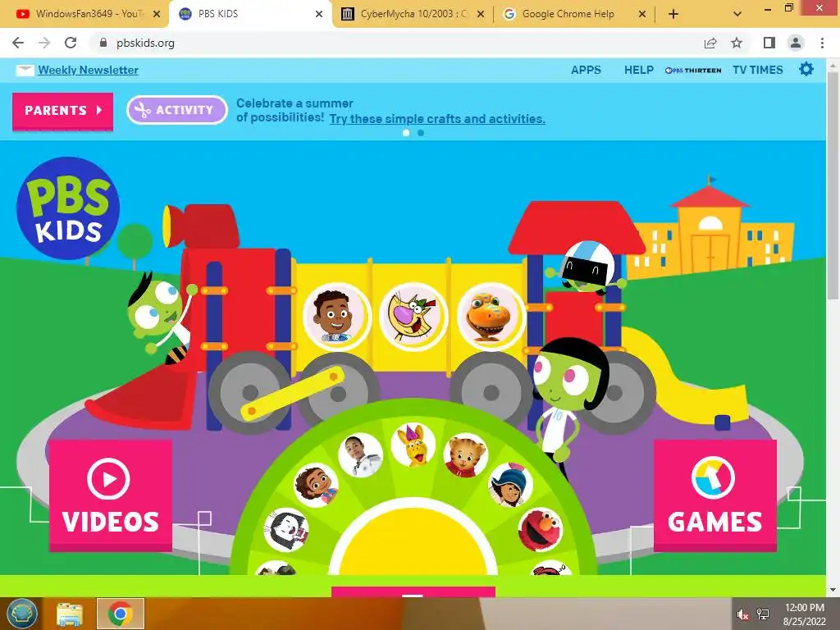The width and height of the screenshot is (840, 630).
Task: Click the pink tab at the page bottom
Action: 413,591
